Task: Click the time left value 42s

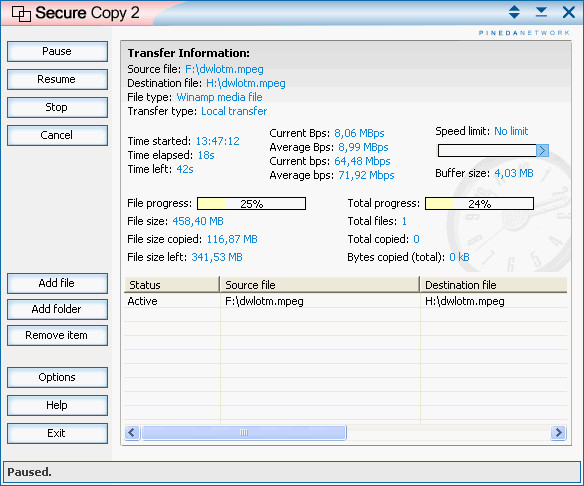Action: 185,169
